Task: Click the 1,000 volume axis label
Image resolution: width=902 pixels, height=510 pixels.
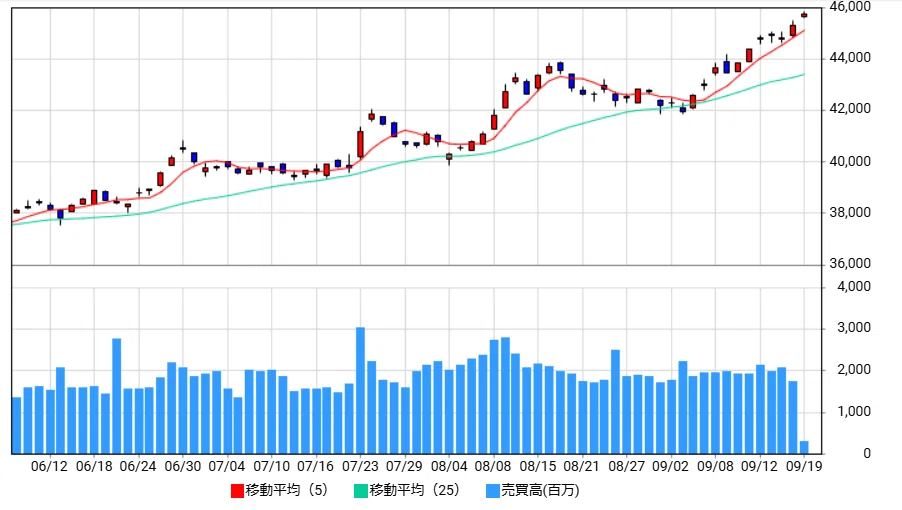Action: tap(854, 412)
